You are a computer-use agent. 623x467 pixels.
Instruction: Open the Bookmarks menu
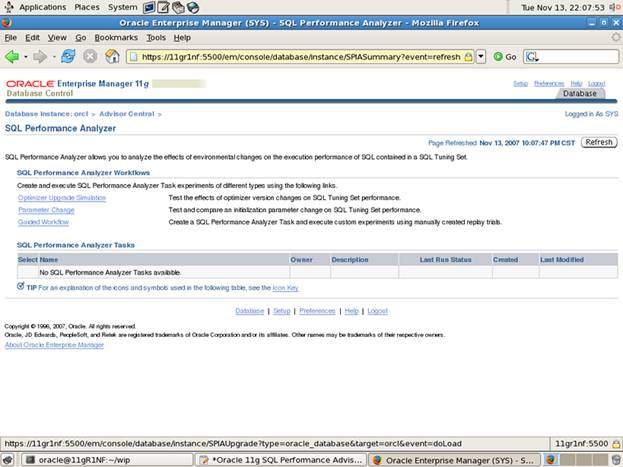115,37
